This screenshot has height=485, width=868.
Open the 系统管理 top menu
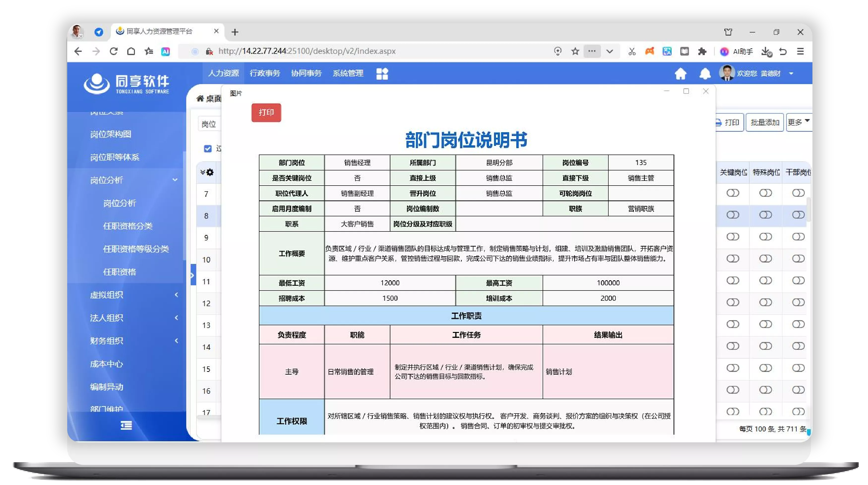[x=348, y=73]
